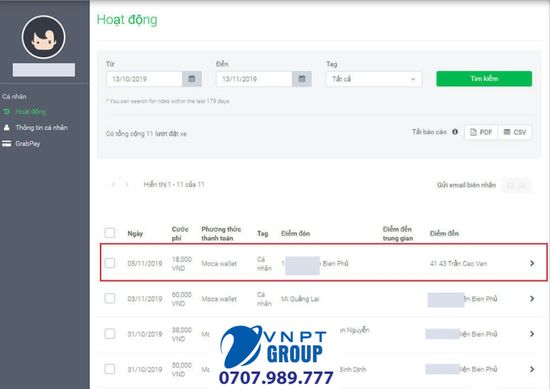Click the person icon beside Thông tin cá nhân
Viewport: 550px width, 389px height.
(6, 127)
